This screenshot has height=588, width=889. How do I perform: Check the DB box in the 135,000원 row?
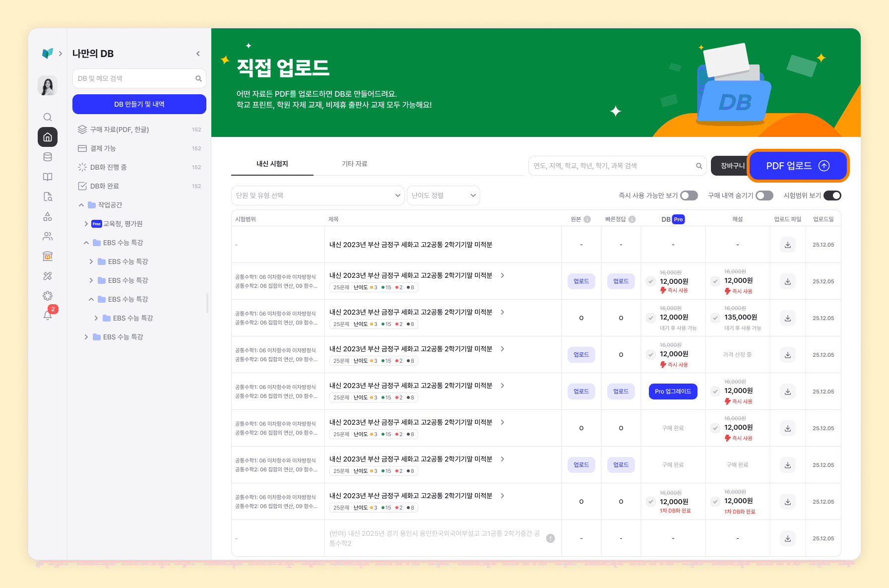(x=651, y=318)
